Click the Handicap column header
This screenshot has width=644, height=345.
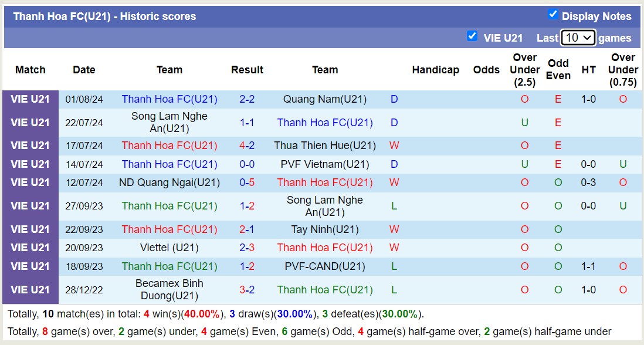coord(435,70)
